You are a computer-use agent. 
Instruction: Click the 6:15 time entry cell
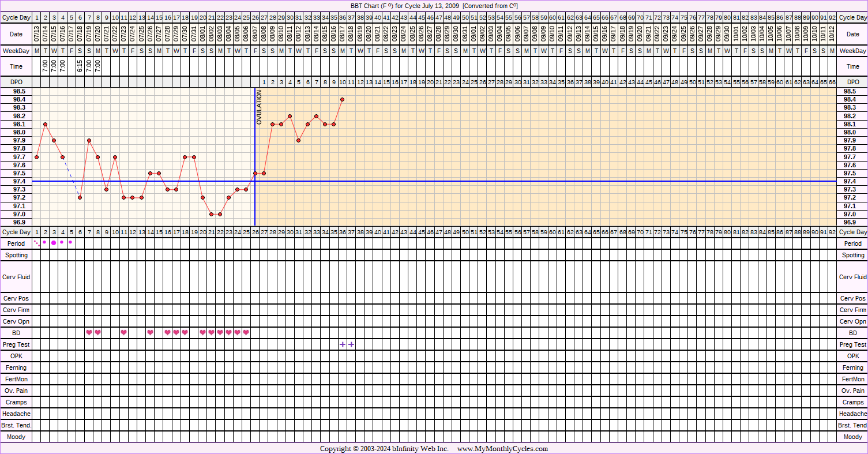point(80,66)
